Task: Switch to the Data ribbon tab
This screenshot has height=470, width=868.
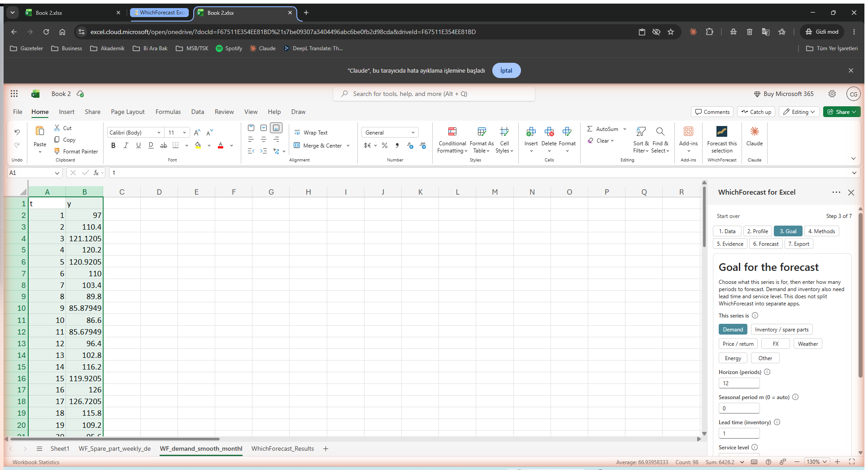Action: coord(198,112)
